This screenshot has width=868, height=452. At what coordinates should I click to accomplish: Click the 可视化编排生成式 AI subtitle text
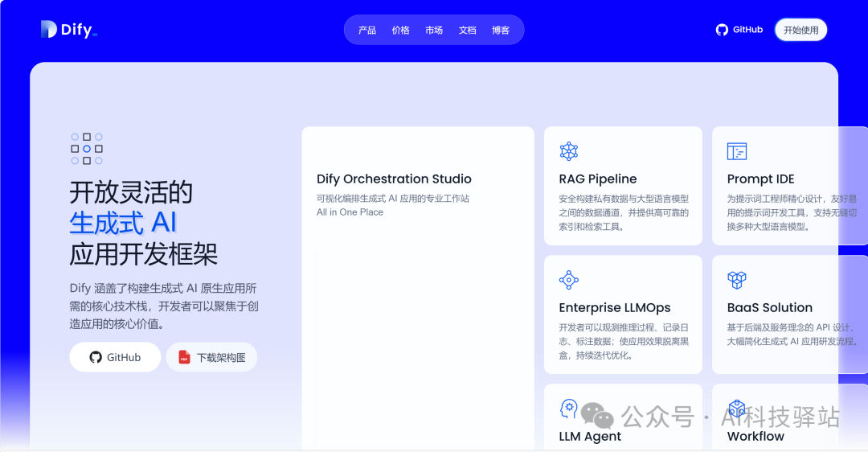pos(393,199)
